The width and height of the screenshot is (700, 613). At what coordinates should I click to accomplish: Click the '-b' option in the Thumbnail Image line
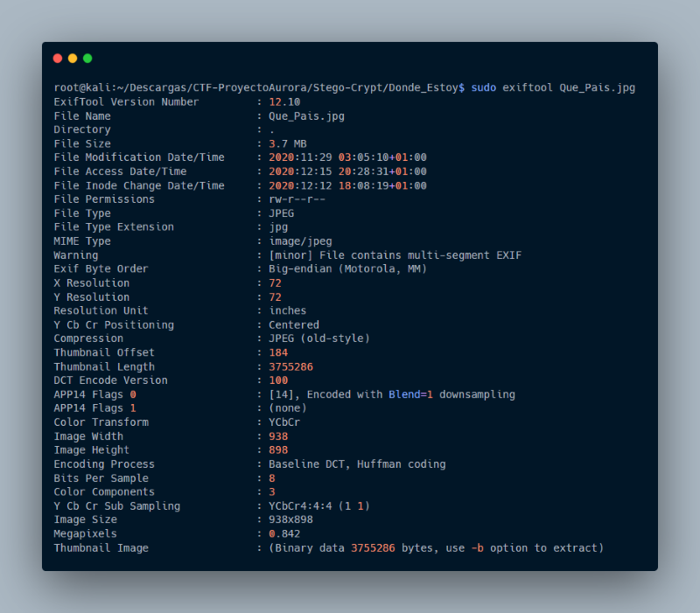point(477,548)
